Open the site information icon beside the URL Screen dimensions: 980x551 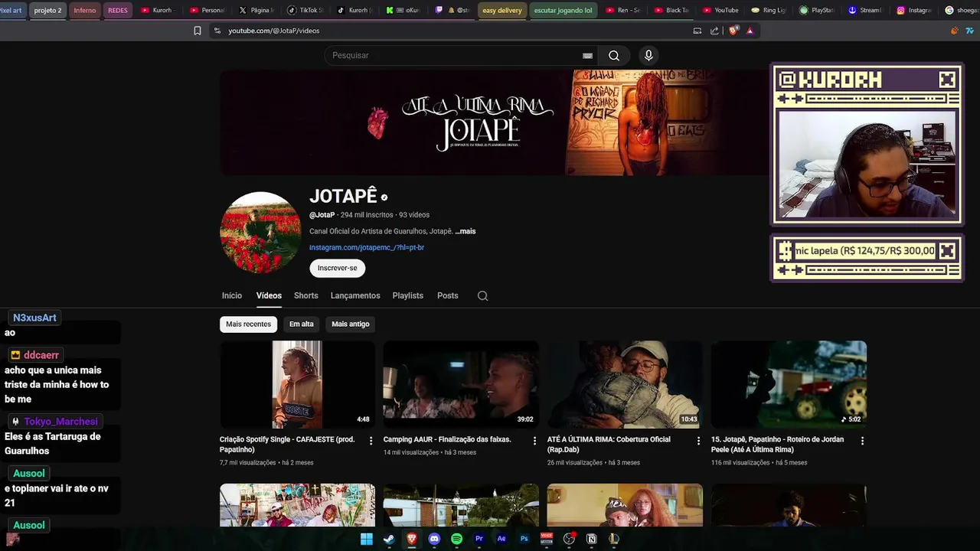pos(217,31)
